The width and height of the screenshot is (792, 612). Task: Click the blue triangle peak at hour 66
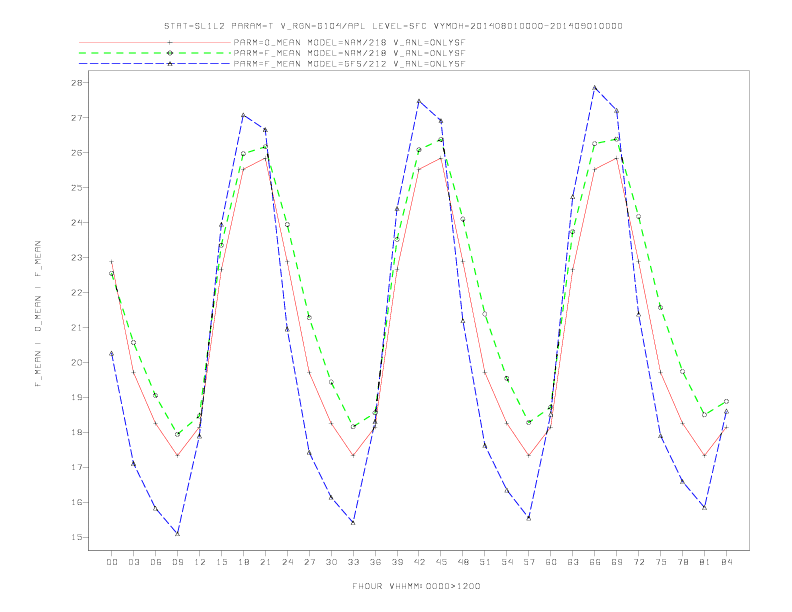tap(595, 87)
